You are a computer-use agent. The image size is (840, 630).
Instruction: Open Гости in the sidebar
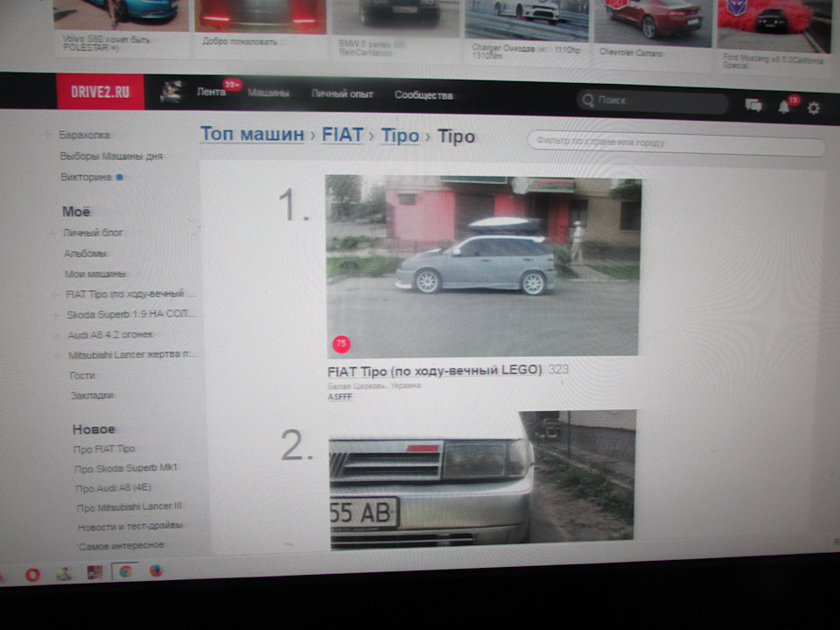82,375
